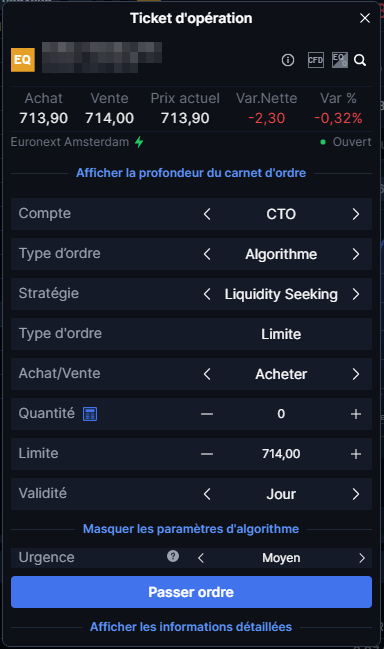The height and width of the screenshot is (649, 384).
Task: Click the orange EQ instrument badge
Action: point(23,60)
